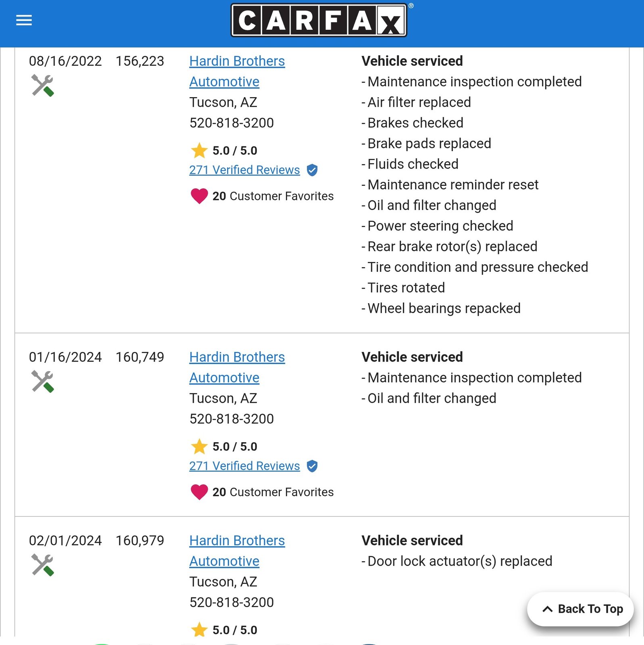Click the service wrench icon for 01/16/2024
Image resolution: width=644 pixels, height=645 pixels.
coord(42,381)
